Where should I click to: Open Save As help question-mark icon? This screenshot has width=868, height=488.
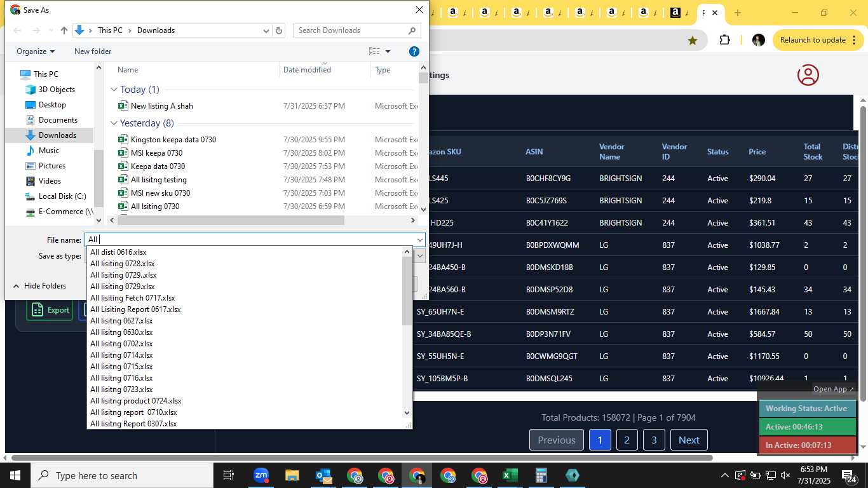coord(414,51)
